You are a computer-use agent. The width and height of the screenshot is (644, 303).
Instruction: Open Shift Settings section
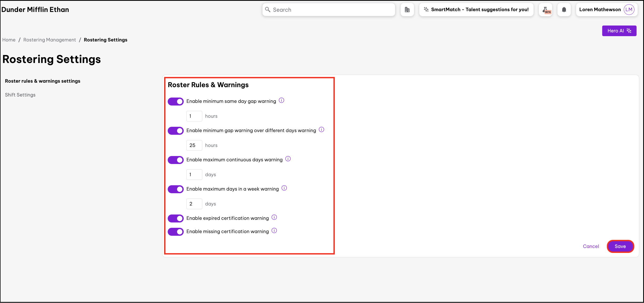click(20, 95)
